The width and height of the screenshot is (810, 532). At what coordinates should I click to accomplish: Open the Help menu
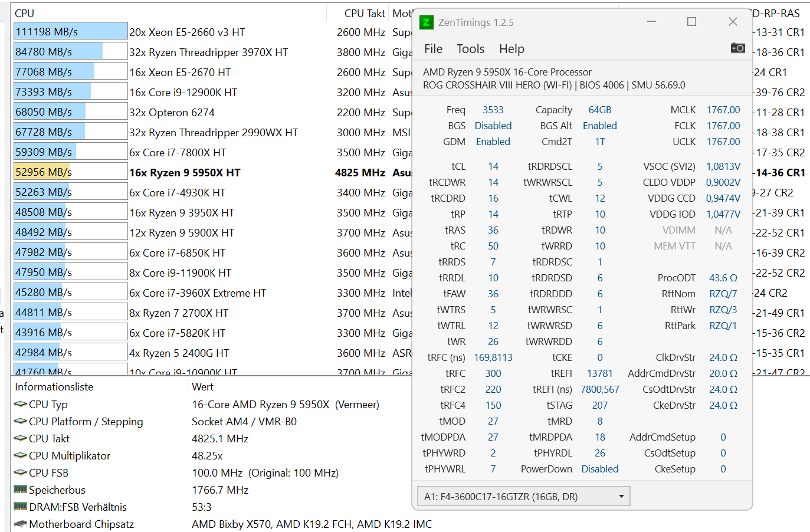click(x=511, y=48)
